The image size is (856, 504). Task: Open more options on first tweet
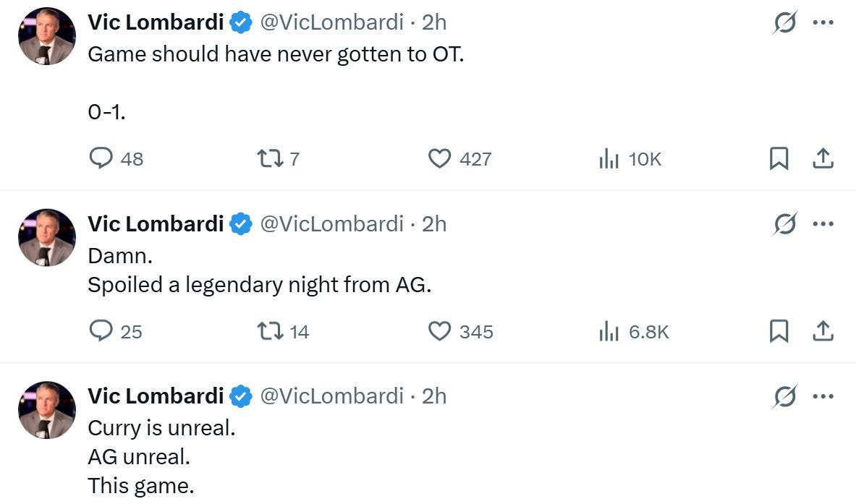tap(823, 22)
